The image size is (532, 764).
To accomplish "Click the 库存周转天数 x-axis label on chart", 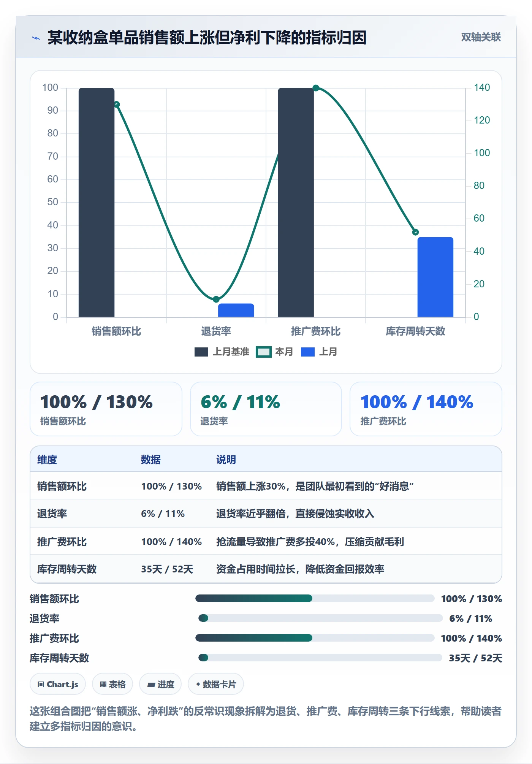I will point(415,331).
